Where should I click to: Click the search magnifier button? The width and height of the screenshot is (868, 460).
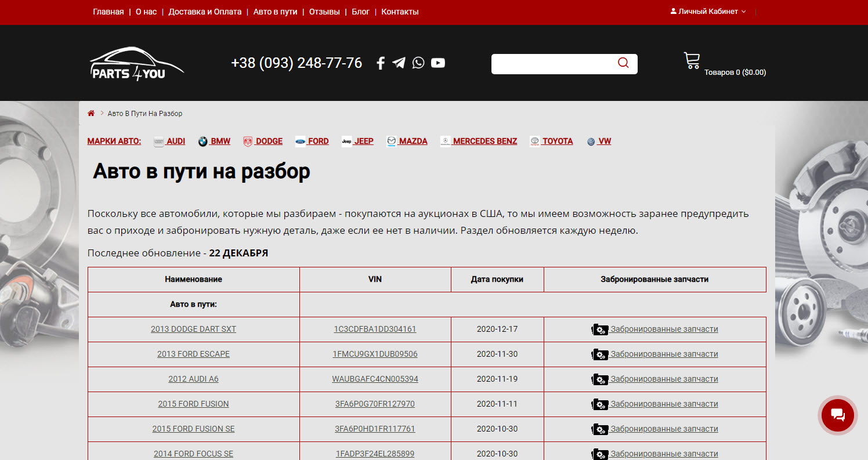pyautogui.click(x=623, y=63)
